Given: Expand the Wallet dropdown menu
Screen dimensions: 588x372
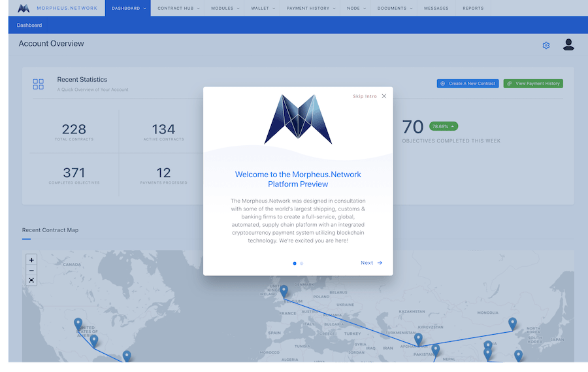Looking at the screenshot, I should click(x=263, y=8).
